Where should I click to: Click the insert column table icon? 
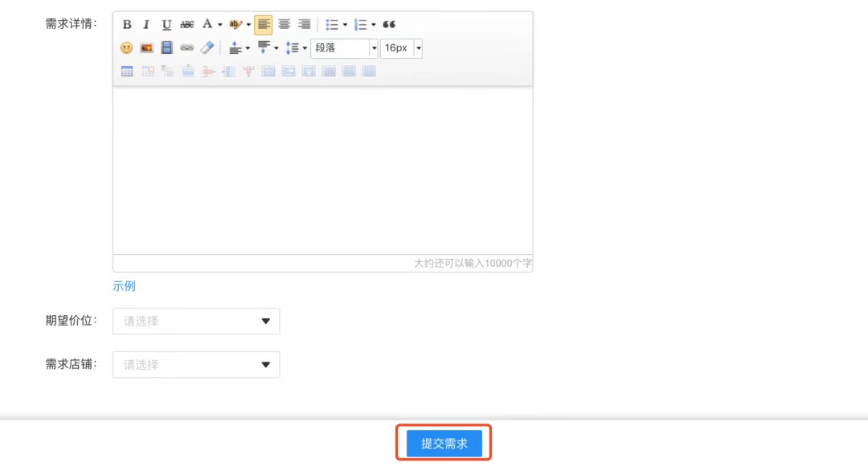tap(228, 72)
